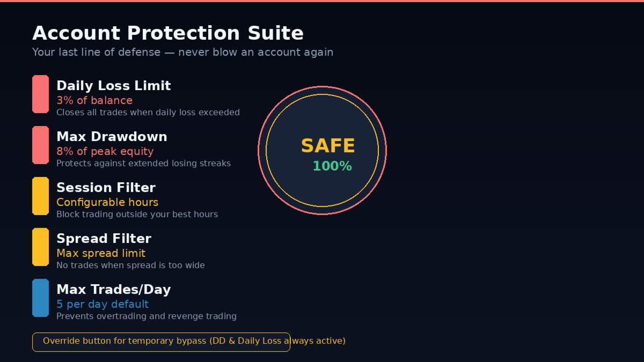The width and height of the screenshot is (644, 362).
Task: Select the "Configurable hours" setting text
Action: tap(107, 202)
